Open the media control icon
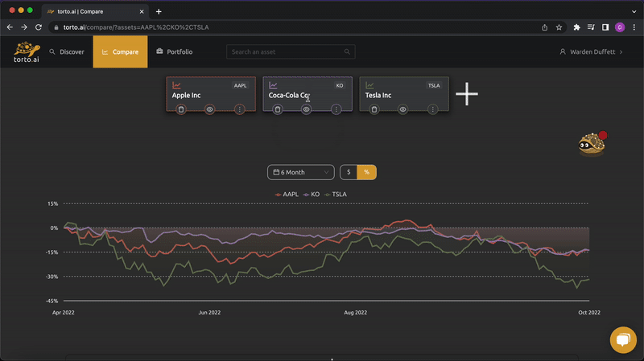This screenshot has height=361, width=644. click(591, 27)
